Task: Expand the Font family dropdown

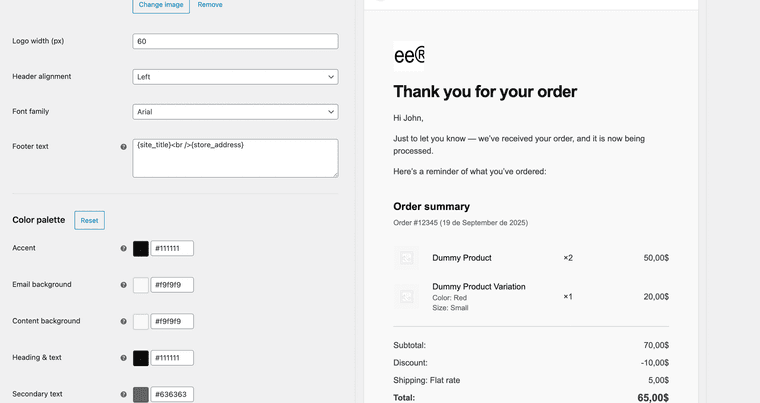Action: tap(235, 112)
